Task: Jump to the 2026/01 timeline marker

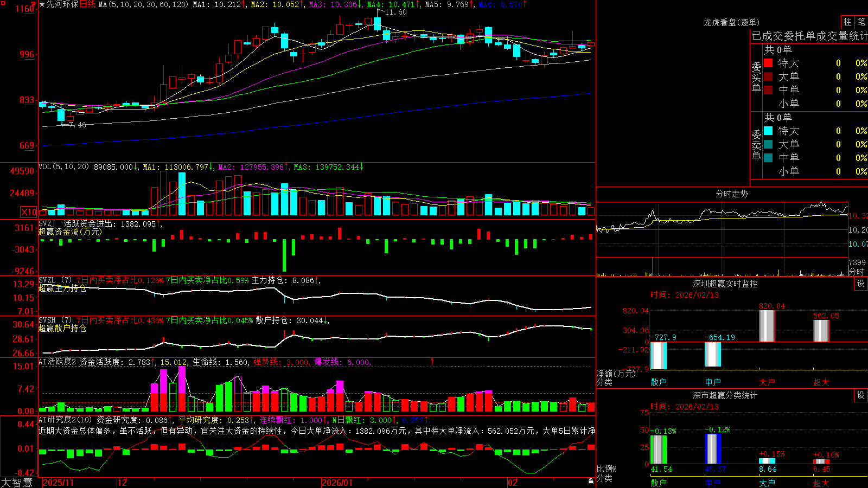Action: coord(337,483)
